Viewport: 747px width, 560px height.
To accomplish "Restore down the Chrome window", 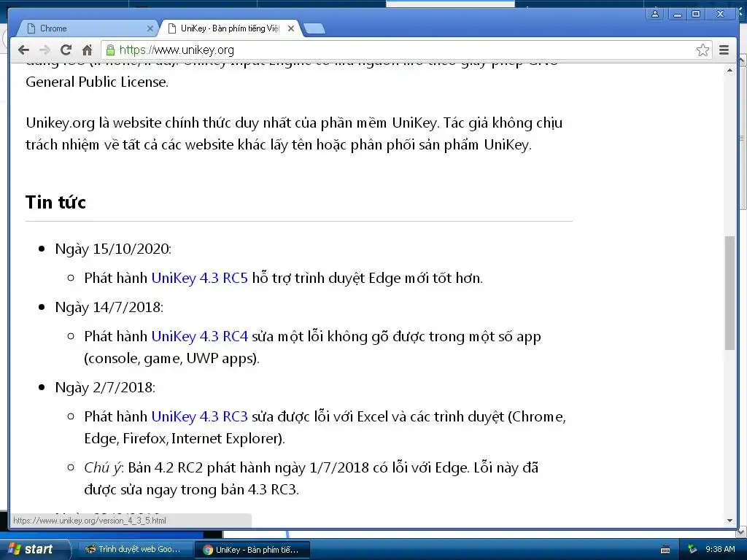I will click(x=697, y=14).
